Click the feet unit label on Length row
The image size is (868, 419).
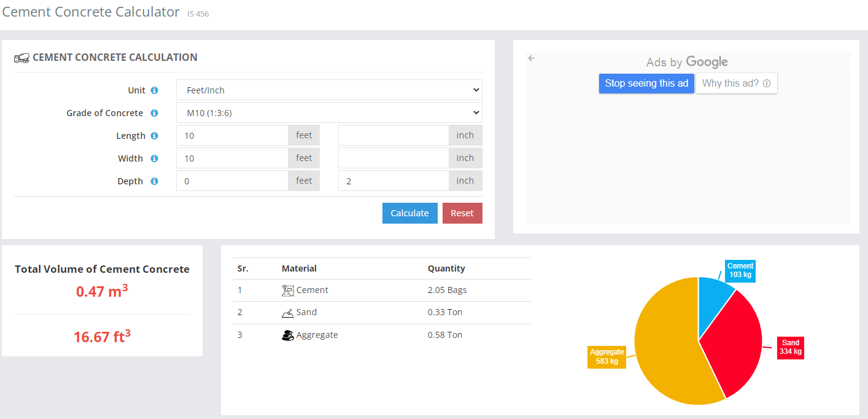(x=304, y=135)
